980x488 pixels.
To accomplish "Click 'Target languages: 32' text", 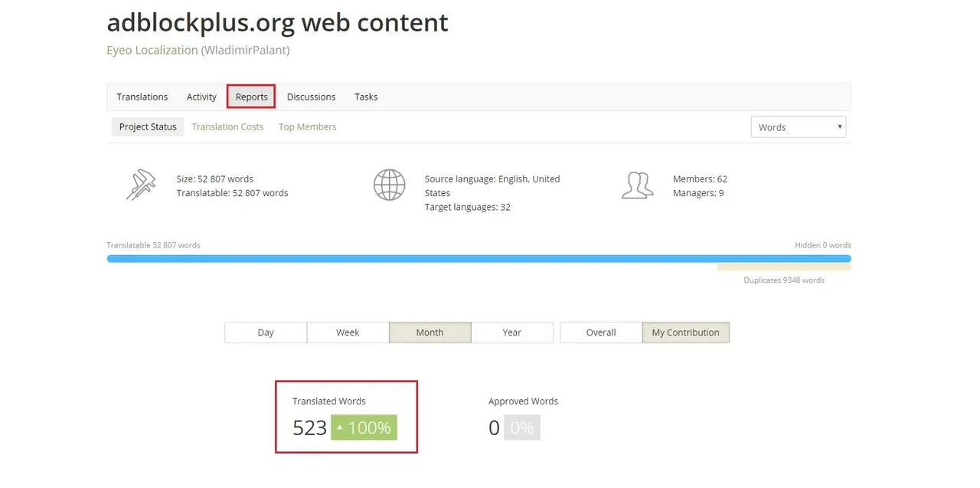I will point(468,207).
